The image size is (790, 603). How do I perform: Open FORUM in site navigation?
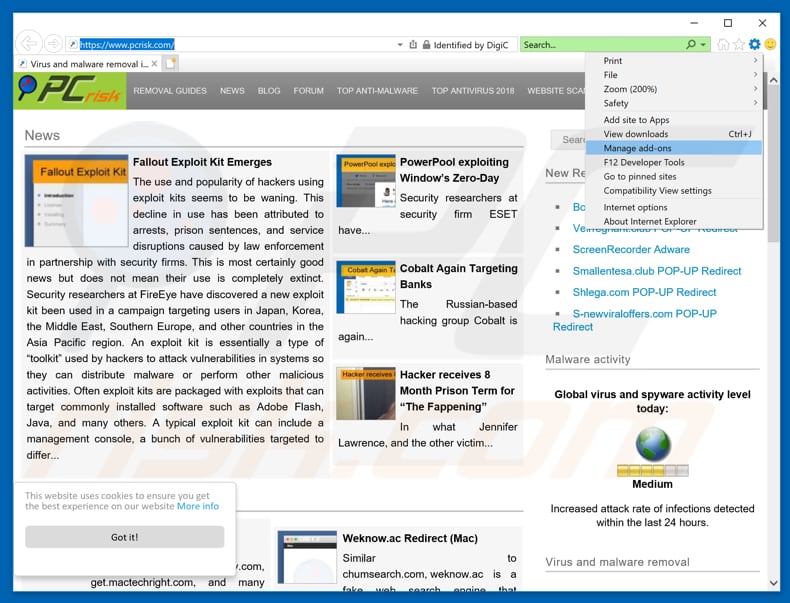point(308,91)
